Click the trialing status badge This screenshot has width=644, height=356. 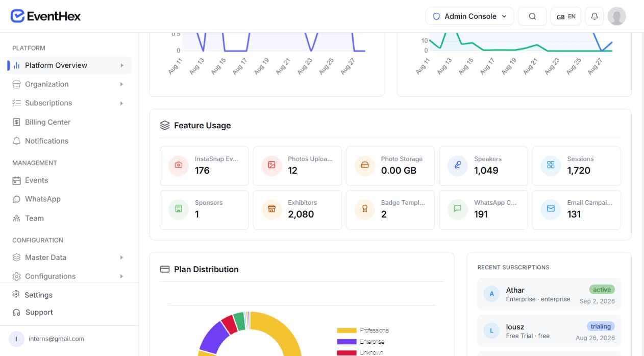coord(601,326)
